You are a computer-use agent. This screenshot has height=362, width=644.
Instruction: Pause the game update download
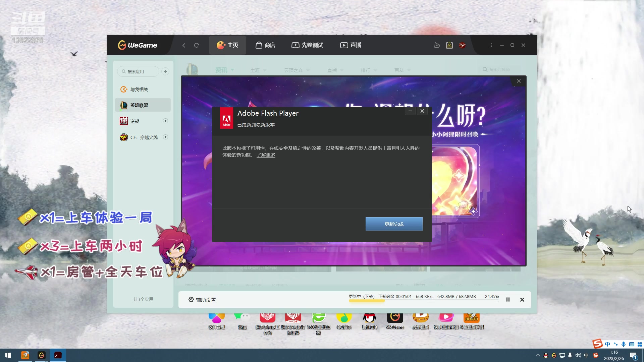[x=508, y=300]
